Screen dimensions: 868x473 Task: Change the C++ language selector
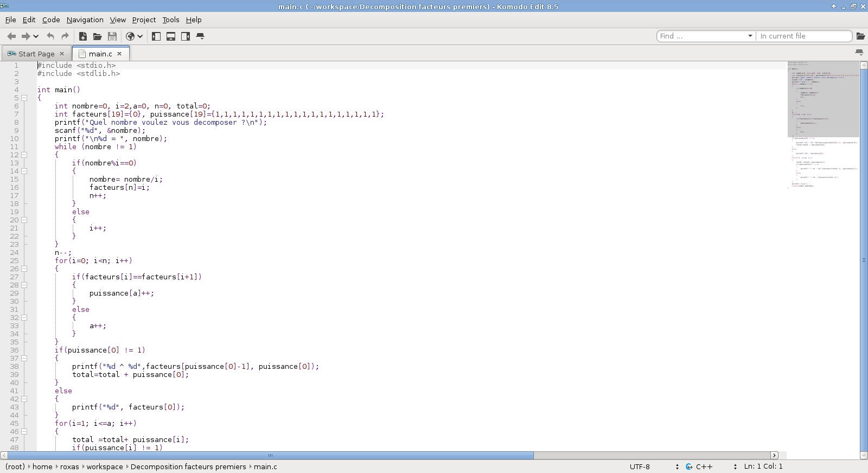pyautogui.click(x=711, y=466)
